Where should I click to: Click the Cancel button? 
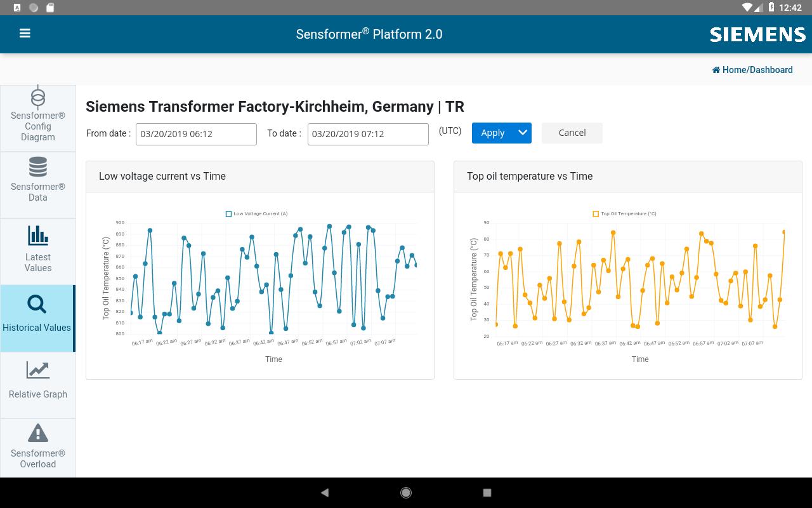click(572, 133)
